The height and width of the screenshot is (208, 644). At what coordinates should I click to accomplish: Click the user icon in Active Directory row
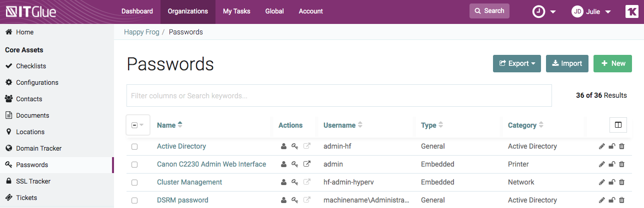(283, 146)
